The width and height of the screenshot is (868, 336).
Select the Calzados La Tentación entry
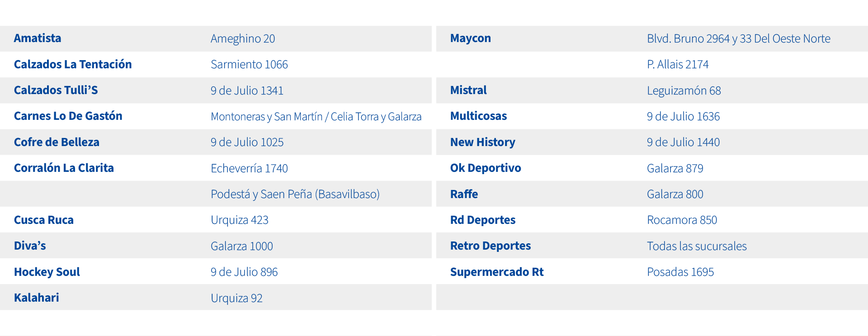click(x=73, y=64)
